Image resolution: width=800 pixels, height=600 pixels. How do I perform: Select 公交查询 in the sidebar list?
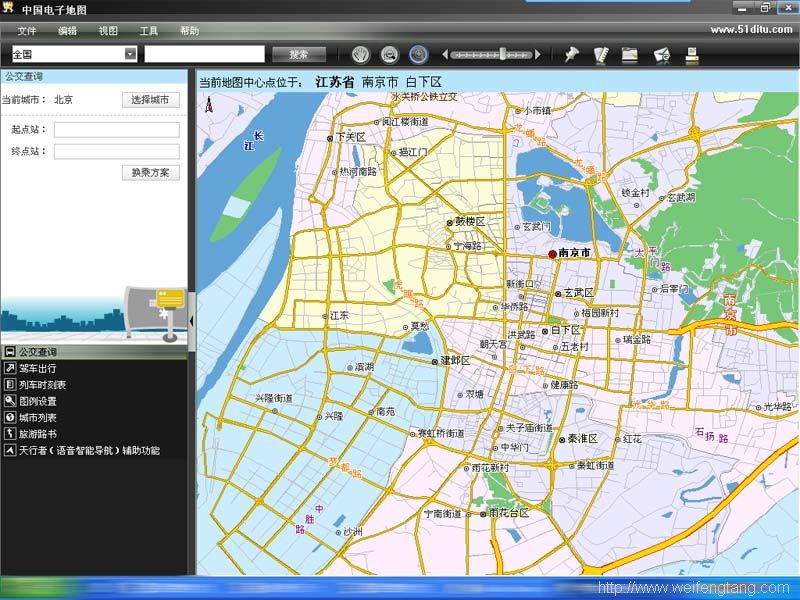pyautogui.click(x=94, y=352)
